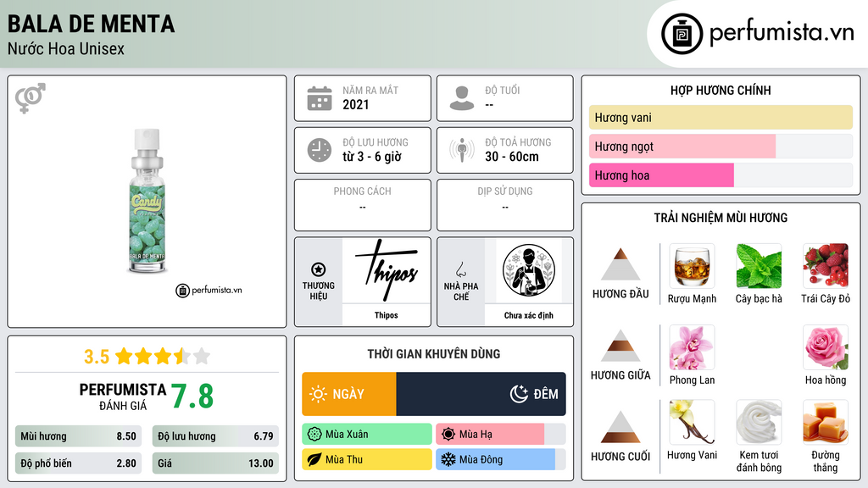The height and width of the screenshot is (488, 868).
Task: Click the Thipos brand name label
Action: click(x=387, y=315)
